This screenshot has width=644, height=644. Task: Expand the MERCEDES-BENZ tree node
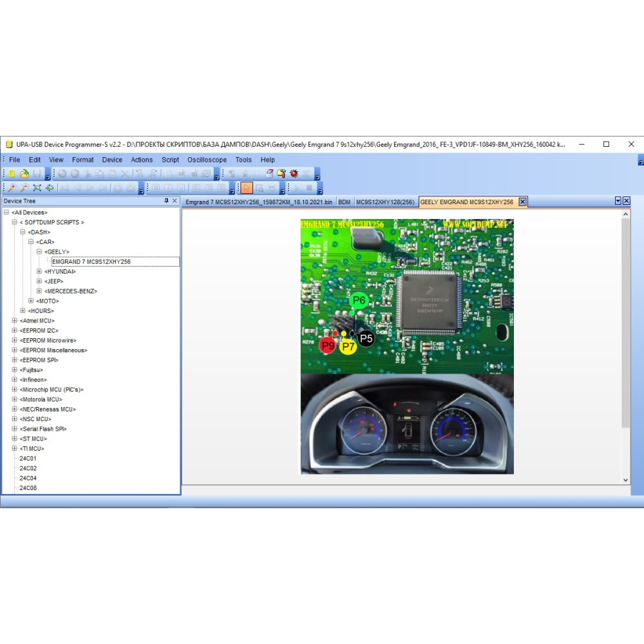pyautogui.click(x=39, y=291)
